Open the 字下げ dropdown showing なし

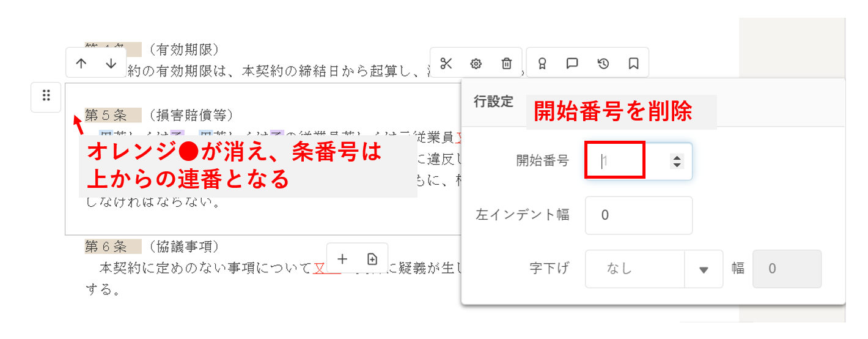pos(634,269)
